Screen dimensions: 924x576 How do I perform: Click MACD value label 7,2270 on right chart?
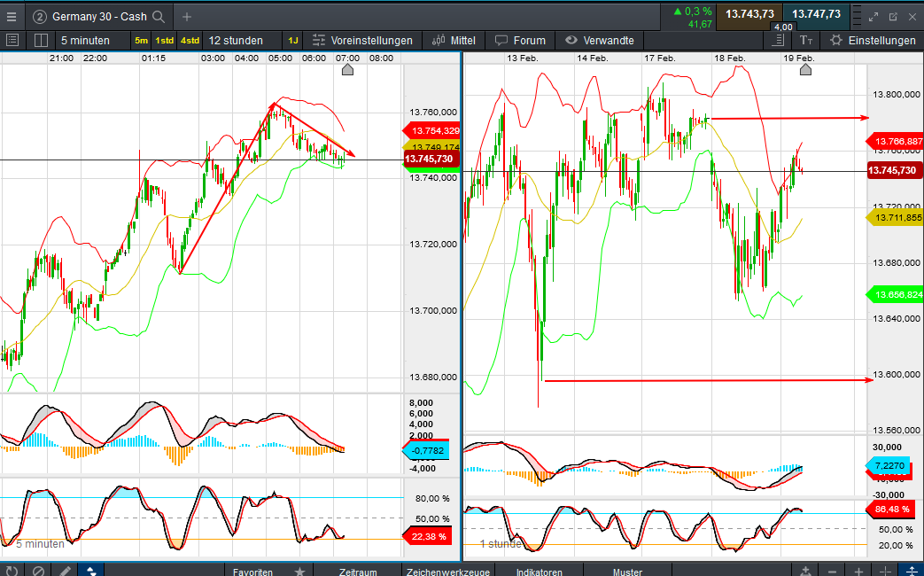(888, 465)
